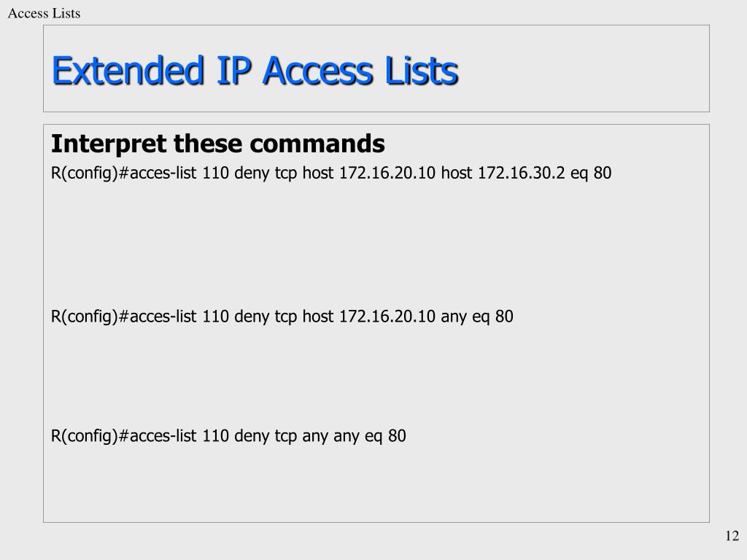Image resolution: width=747 pixels, height=560 pixels.
Task: Click the 'deny tcp any any' command line
Action: pos(228,436)
